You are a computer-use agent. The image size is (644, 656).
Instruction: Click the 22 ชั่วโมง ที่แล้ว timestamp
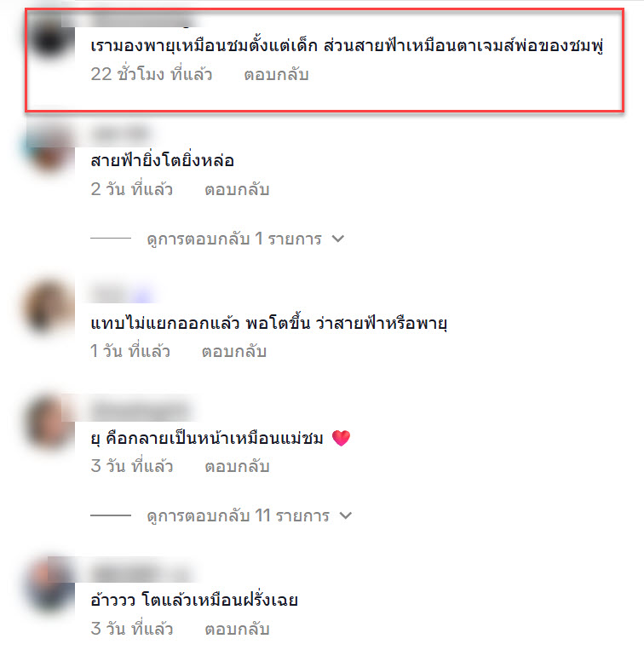(152, 74)
